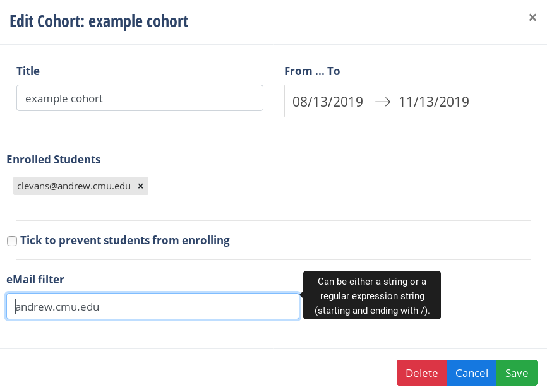The height and width of the screenshot is (392, 547).
Task: Remove clevans@andrew.cmu.edu from enrolled students
Action: [140, 186]
